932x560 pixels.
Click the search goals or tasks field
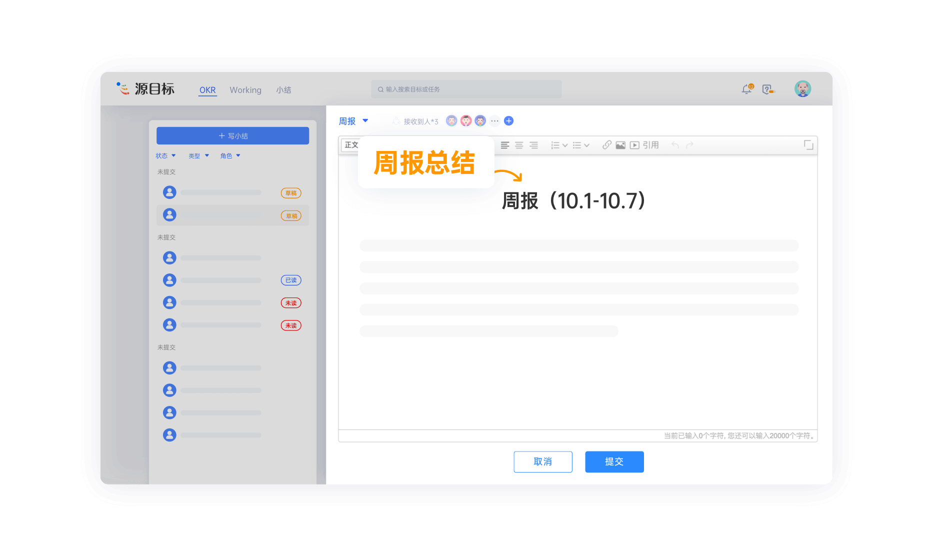tap(466, 89)
